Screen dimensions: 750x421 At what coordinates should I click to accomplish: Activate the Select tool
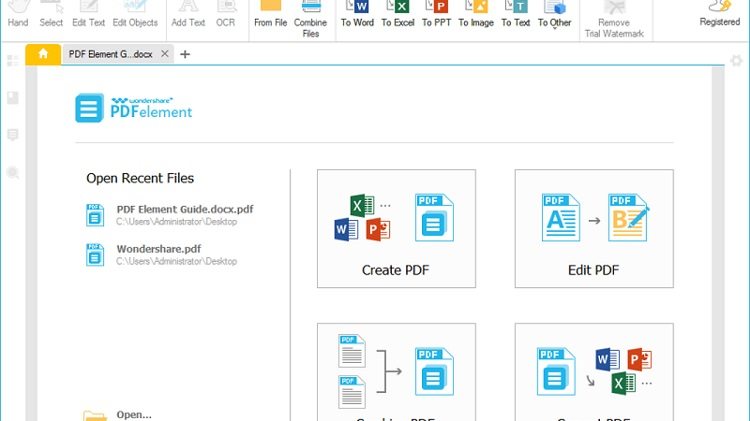click(x=51, y=14)
